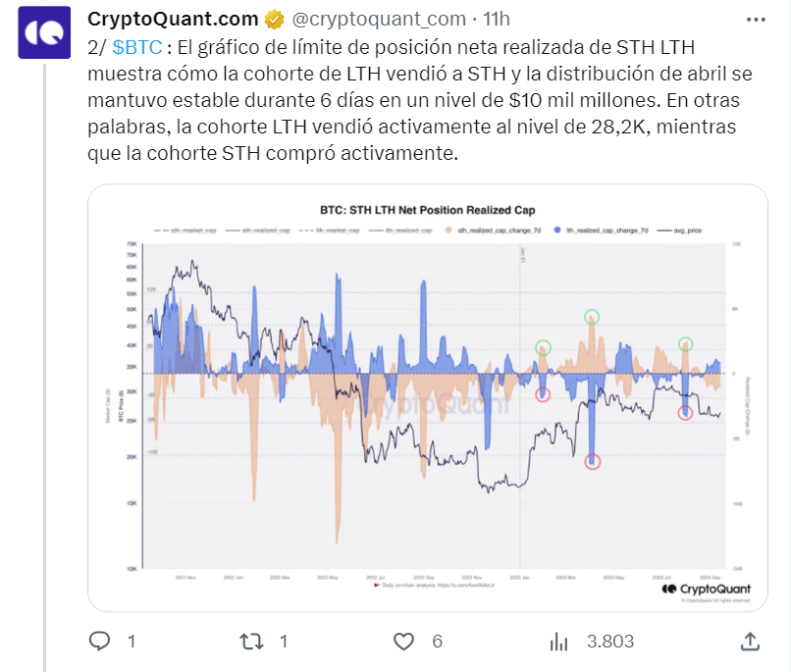The image size is (791, 672).
Task: Click the likes count number 6
Action: pos(437,642)
